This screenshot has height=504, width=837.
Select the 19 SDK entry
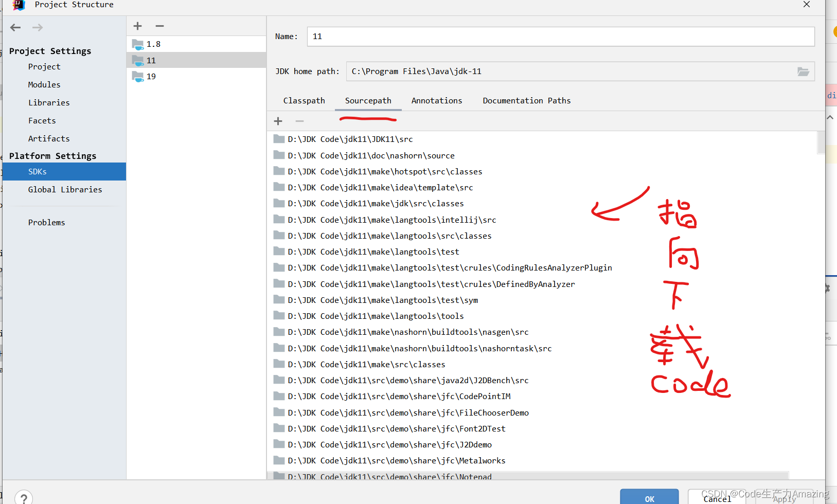tap(151, 76)
